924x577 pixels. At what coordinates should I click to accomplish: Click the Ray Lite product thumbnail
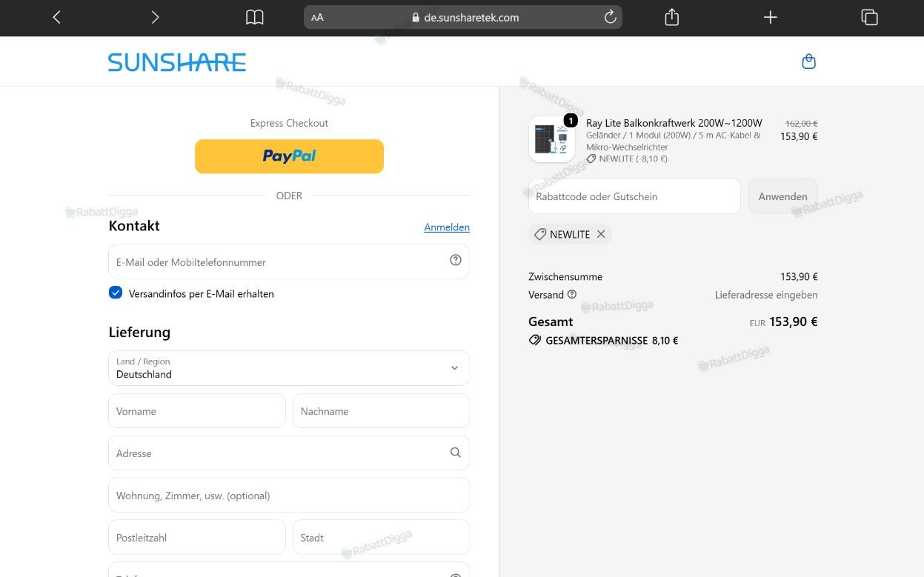click(x=552, y=139)
